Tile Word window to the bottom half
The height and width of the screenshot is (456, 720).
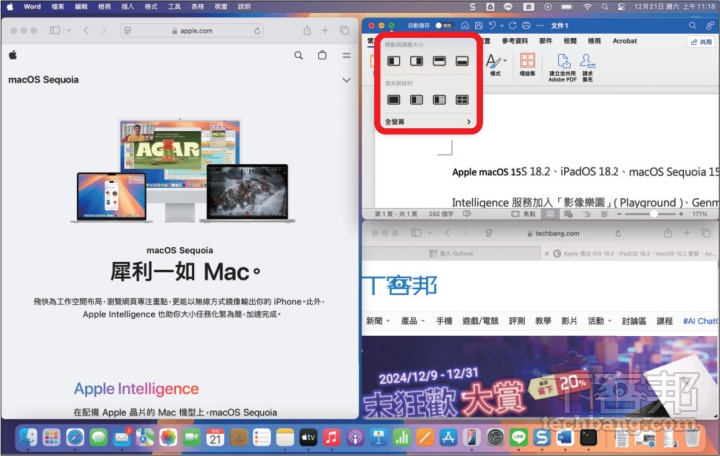(x=462, y=61)
